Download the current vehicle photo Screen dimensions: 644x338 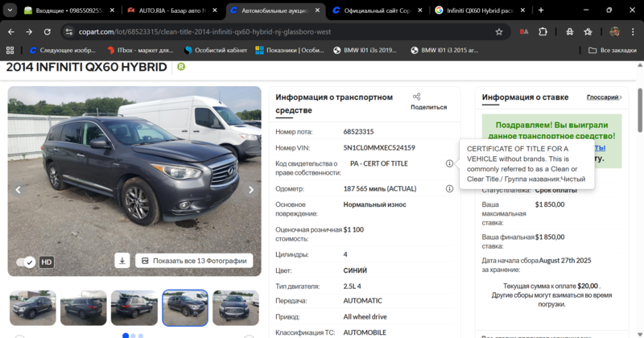click(x=122, y=261)
